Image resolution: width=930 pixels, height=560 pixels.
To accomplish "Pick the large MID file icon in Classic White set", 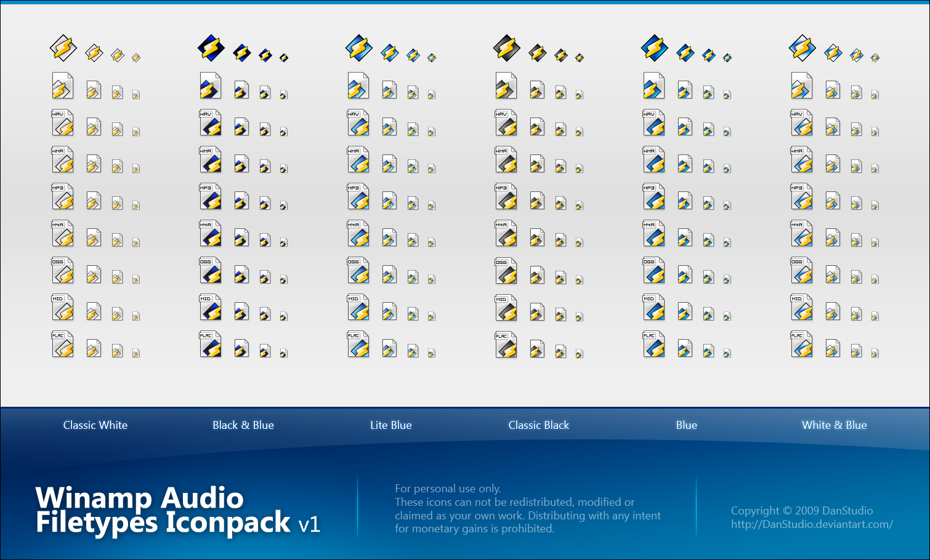I will coord(63,307).
